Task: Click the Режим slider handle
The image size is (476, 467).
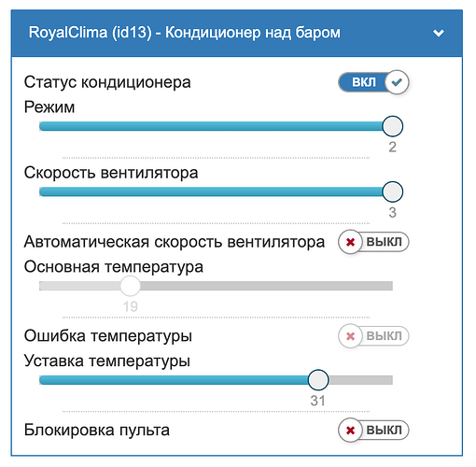Action: (x=392, y=126)
